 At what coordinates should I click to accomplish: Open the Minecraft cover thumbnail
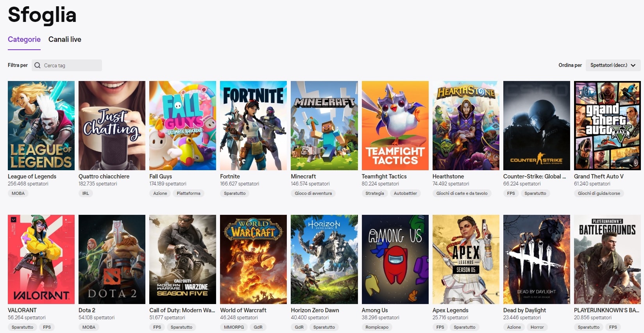click(324, 126)
